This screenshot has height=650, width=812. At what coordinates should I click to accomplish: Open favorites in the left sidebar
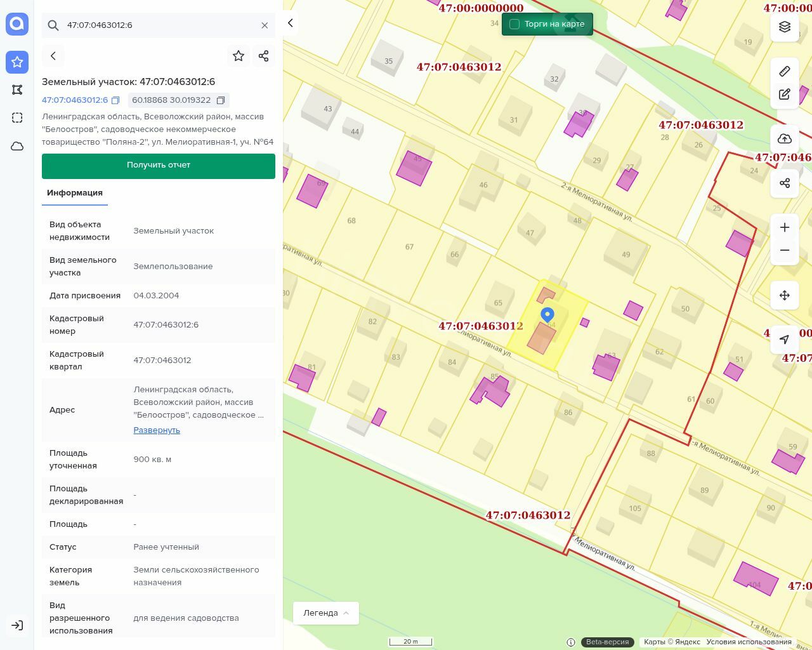pyautogui.click(x=17, y=62)
